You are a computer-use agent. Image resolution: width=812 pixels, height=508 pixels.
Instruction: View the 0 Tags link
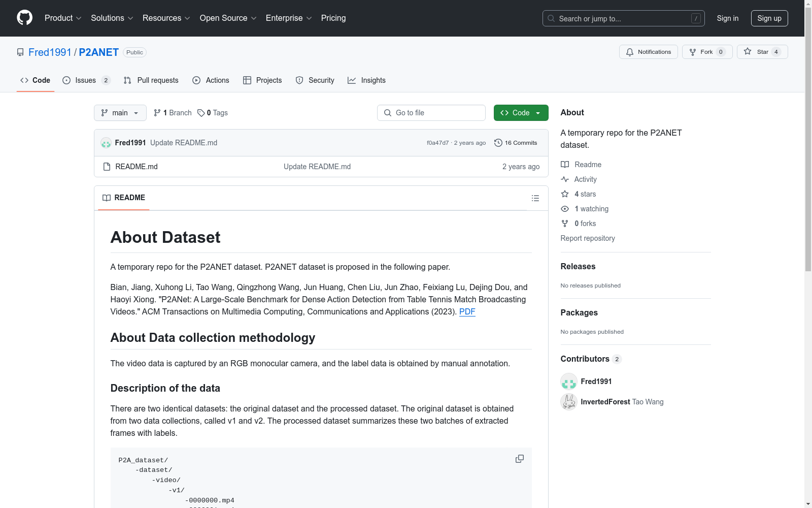click(x=213, y=113)
